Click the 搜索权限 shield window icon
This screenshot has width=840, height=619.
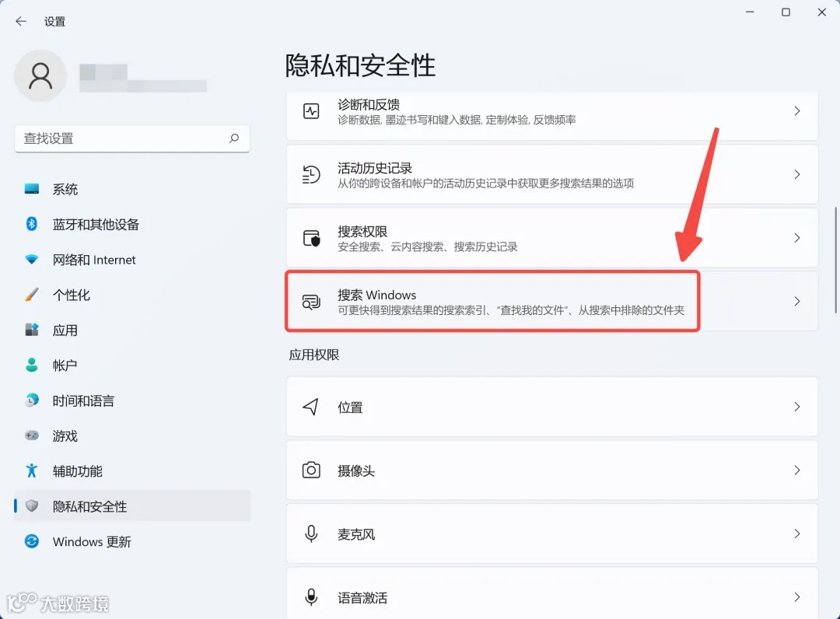311,238
